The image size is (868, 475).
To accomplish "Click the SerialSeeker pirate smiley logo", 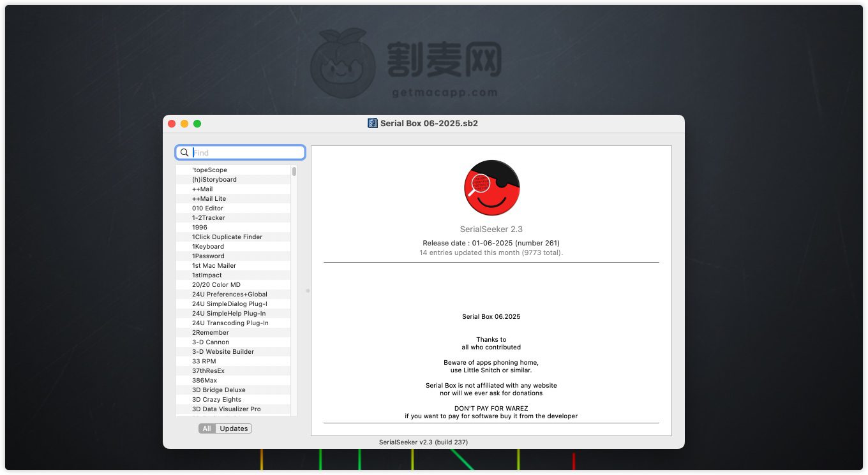I will tap(491, 187).
